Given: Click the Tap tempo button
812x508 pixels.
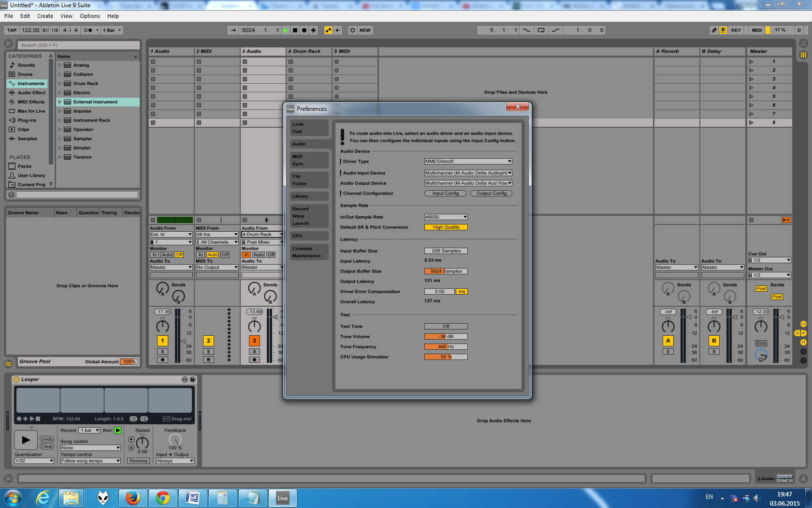Looking at the screenshot, I should click(12, 30).
